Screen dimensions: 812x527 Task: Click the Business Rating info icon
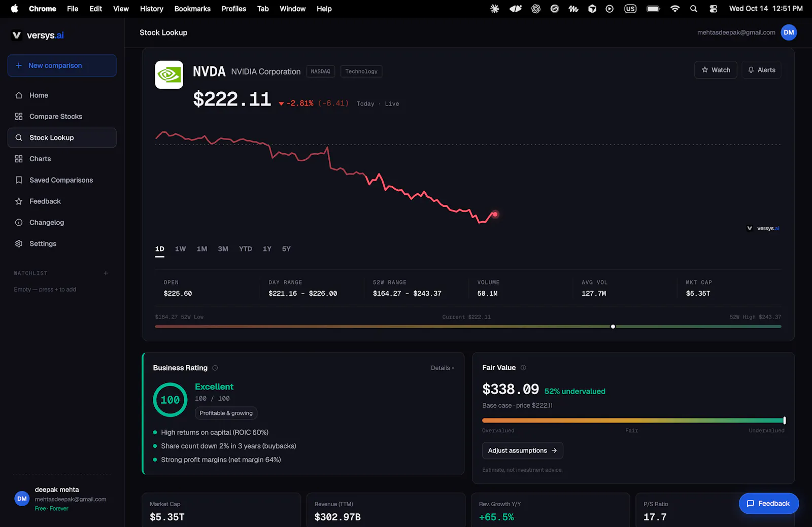[215, 368]
